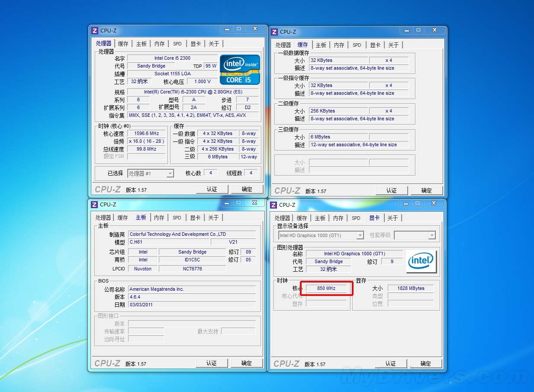Image resolution: width=534 pixels, height=392 pixels.
Task: Click 认证 button in the 处理器 window
Action: click(x=212, y=189)
